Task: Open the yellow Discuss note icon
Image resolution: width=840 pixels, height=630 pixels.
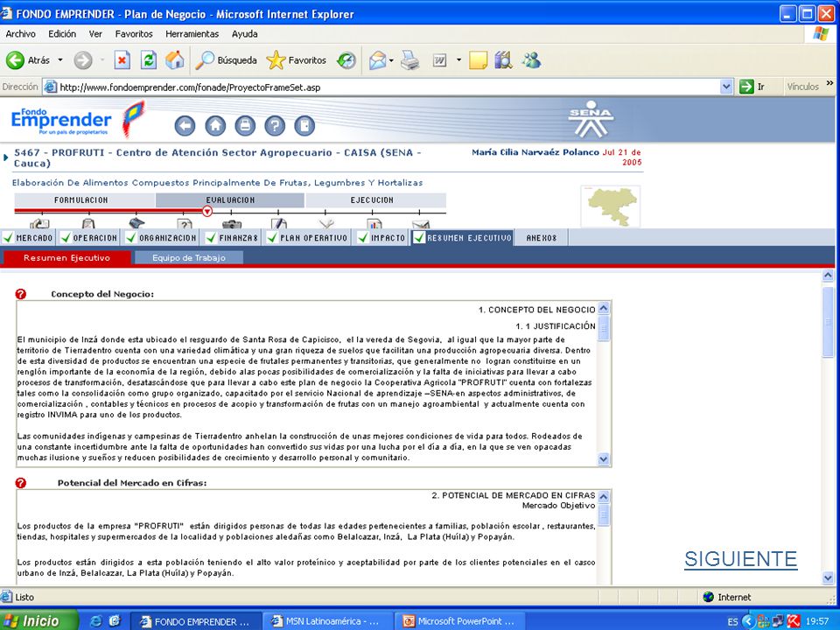Action: point(478,60)
